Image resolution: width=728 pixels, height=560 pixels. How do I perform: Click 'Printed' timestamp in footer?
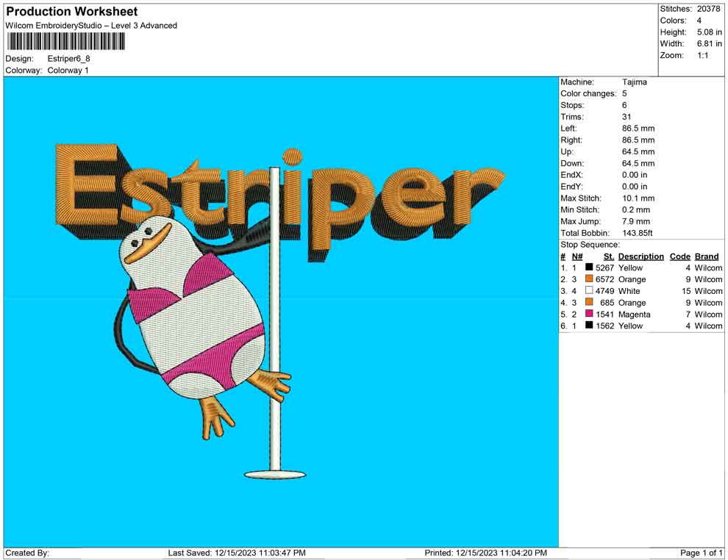click(x=485, y=553)
